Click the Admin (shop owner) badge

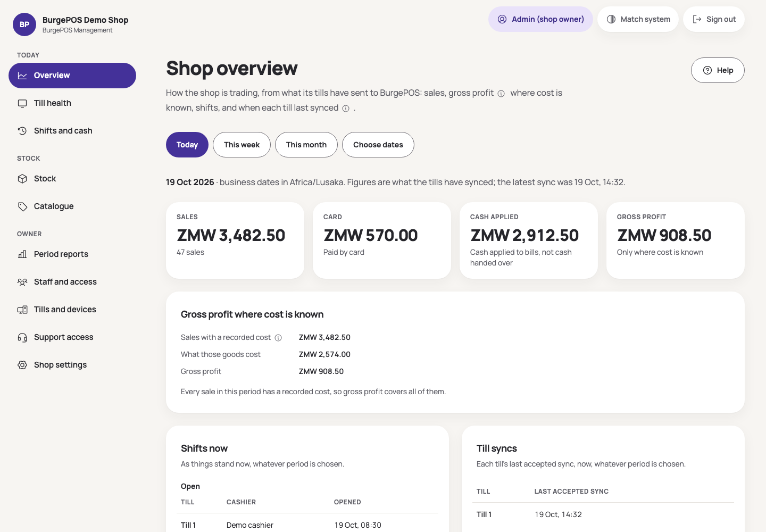[x=540, y=19]
